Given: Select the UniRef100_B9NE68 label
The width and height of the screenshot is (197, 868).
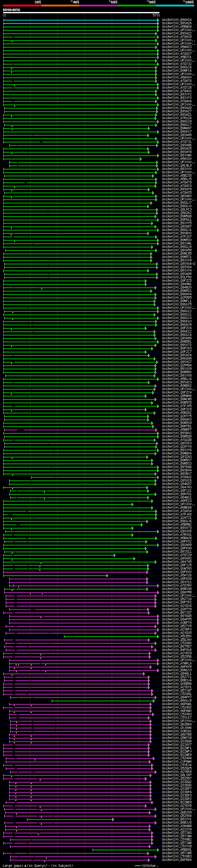Looking at the screenshot, I should click(x=177, y=507).
